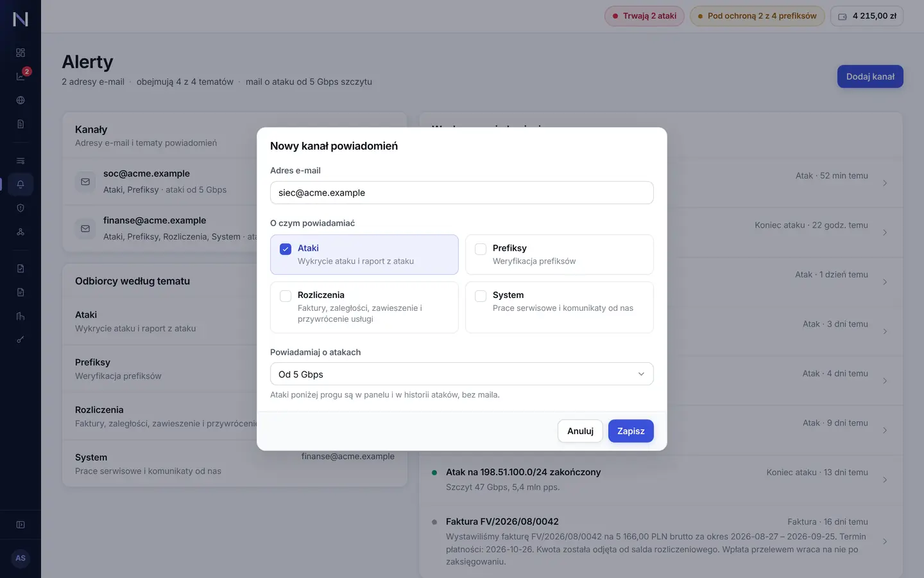
Task: Select the bell alerts icon in sidebar
Action: point(21,184)
